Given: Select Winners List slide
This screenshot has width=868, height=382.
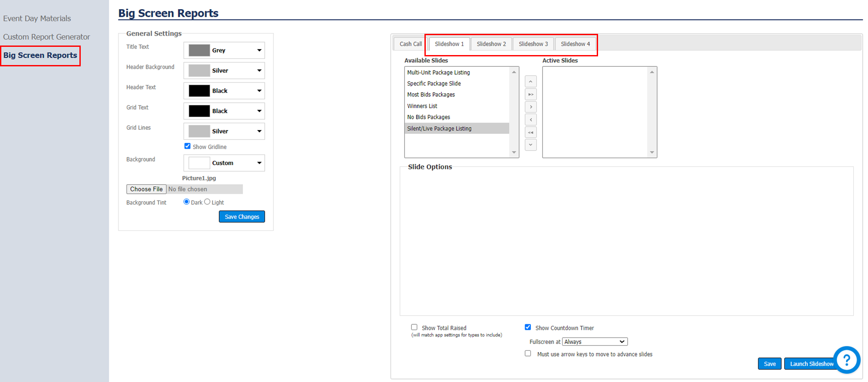Looking at the screenshot, I should pyautogui.click(x=457, y=106).
